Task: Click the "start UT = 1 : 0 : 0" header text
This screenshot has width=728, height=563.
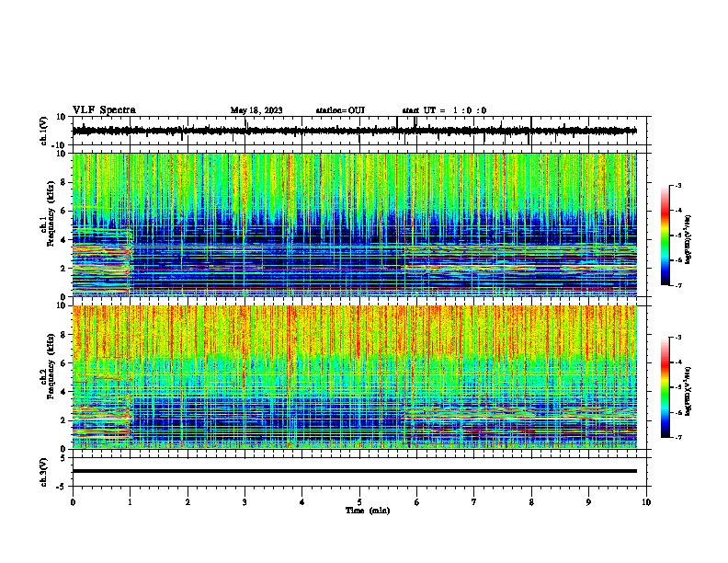Action: point(444,110)
